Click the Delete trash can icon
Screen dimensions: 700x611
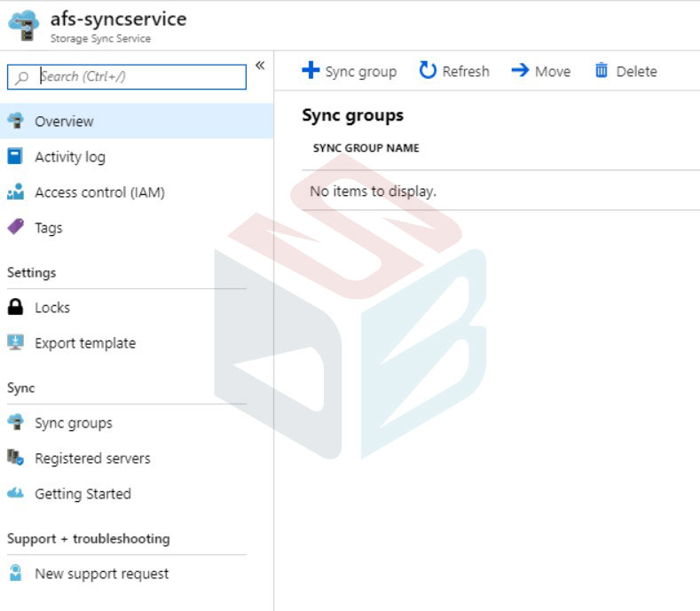[x=602, y=70]
